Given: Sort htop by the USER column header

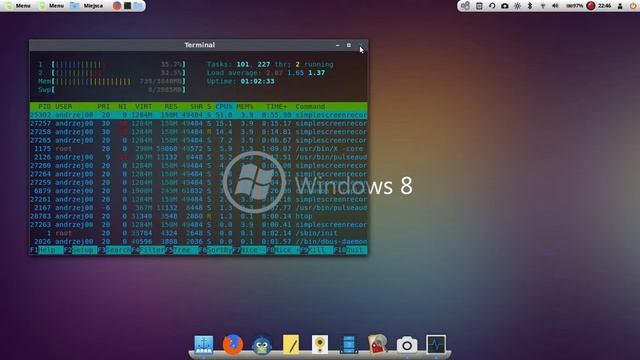Looking at the screenshot, I should tap(64, 107).
